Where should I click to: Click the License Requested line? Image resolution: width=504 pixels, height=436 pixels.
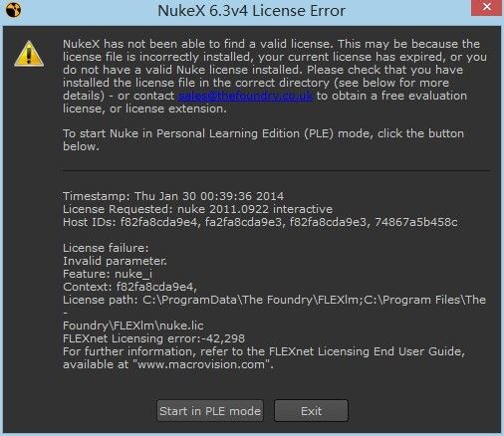pos(197,209)
